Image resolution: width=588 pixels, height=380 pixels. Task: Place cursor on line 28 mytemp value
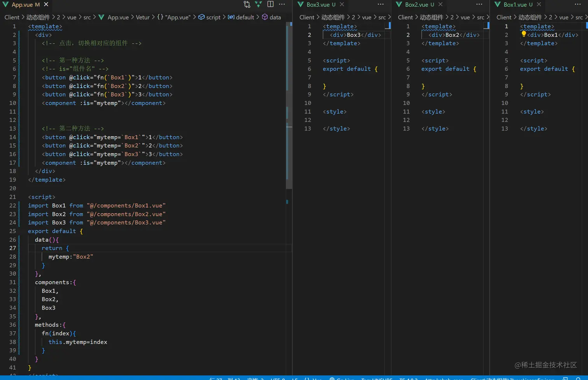(x=83, y=257)
